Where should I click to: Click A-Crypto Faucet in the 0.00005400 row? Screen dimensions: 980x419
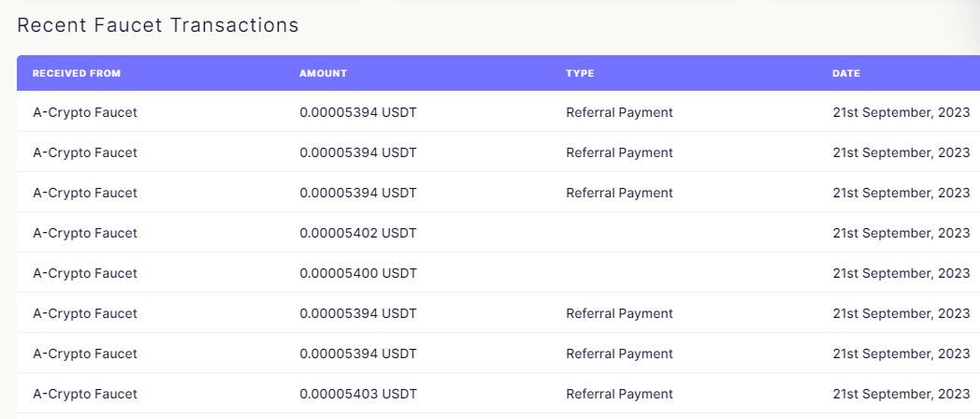point(84,273)
